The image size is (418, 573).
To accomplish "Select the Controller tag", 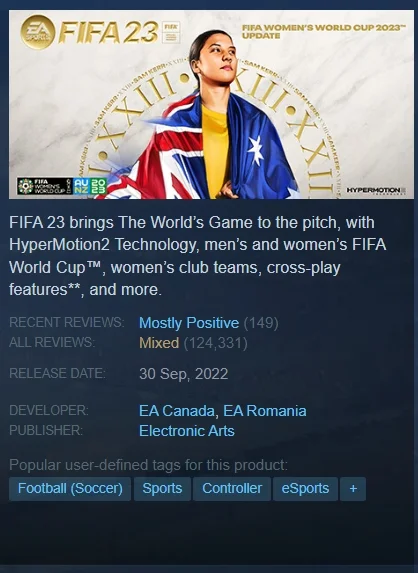I will [x=232, y=489].
